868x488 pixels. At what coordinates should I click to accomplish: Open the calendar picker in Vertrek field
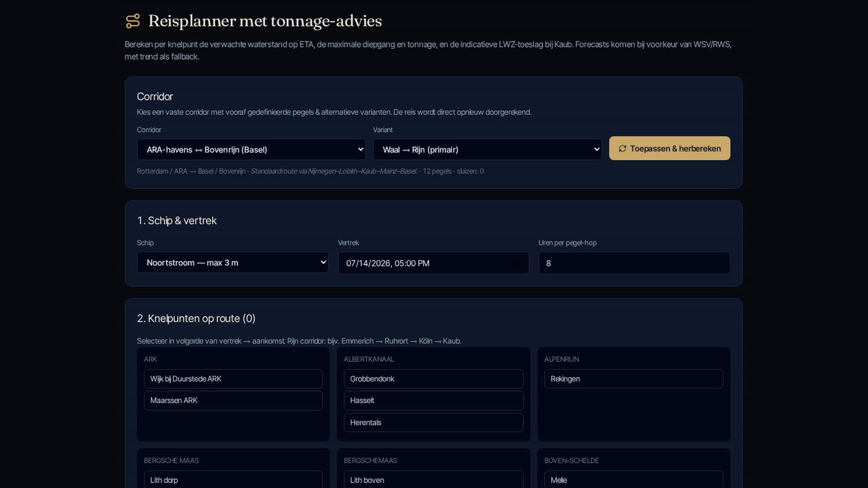(x=517, y=263)
